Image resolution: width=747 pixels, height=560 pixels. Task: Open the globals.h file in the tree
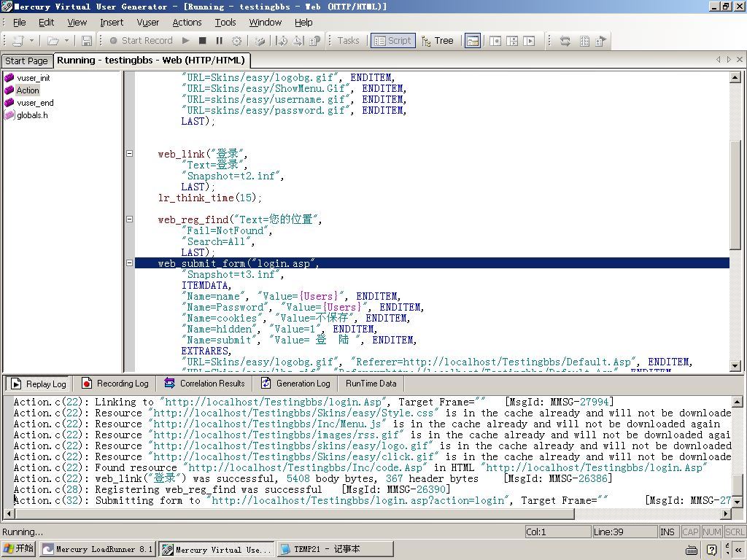pos(32,115)
